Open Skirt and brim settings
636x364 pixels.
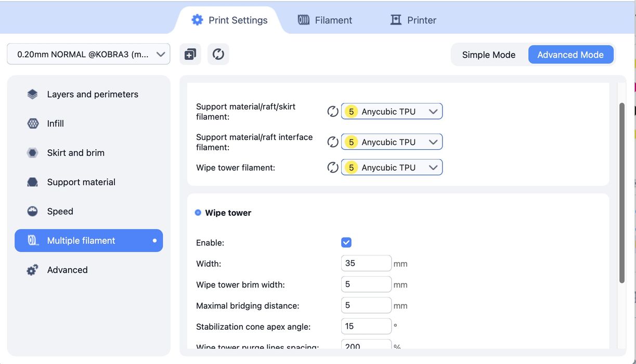click(x=76, y=153)
